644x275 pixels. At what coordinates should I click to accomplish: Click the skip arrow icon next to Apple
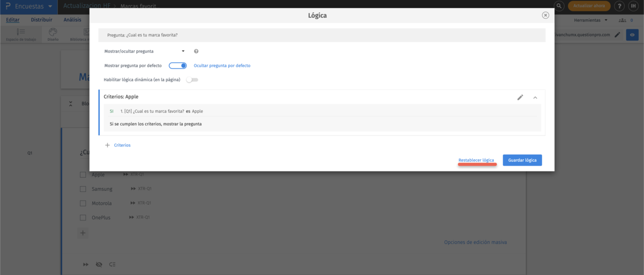click(x=126, y=175)
